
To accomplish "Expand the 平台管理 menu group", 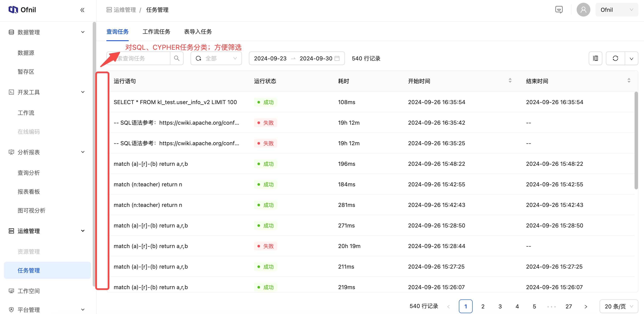I will (x=83, y=310).
